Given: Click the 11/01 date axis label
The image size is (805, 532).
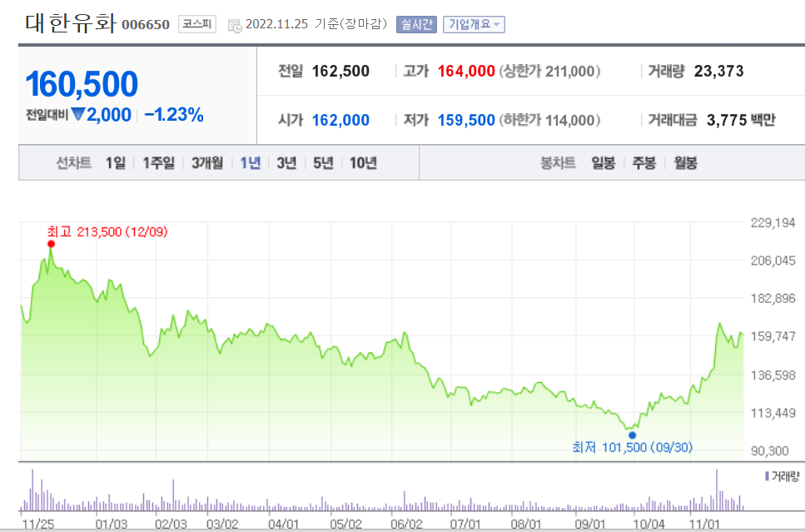Looking at the screenshot, I should coord(704,524).
